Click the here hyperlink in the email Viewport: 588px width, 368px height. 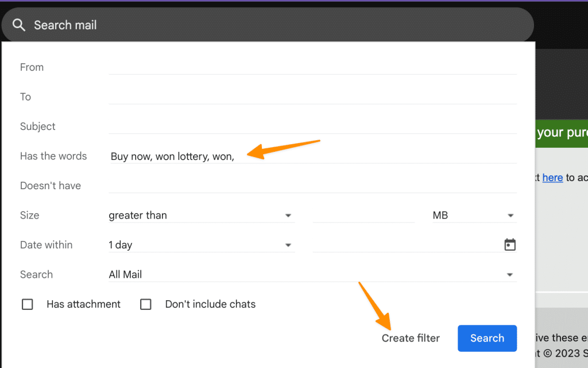552,178
